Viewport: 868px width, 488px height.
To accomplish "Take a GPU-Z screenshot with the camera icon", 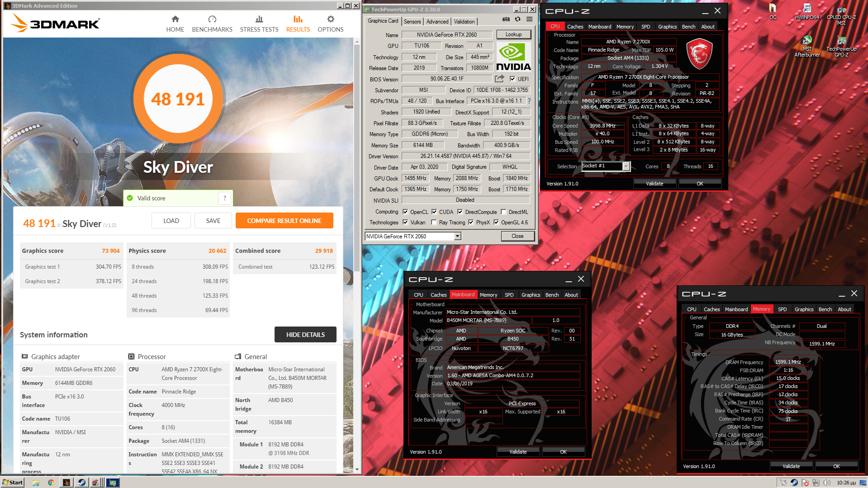I will pos(506,19).
